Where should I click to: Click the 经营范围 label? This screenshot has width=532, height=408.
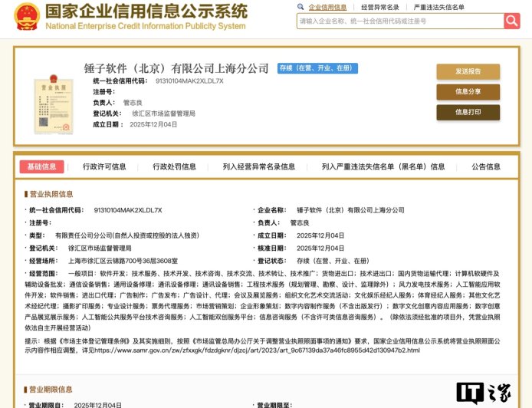pos(44,274)
